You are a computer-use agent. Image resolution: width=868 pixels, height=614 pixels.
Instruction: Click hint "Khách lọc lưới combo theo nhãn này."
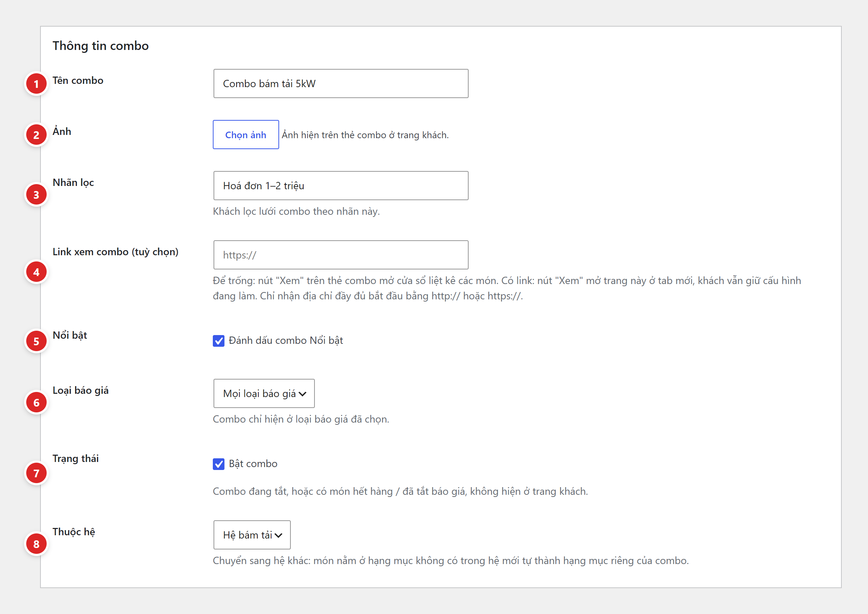coord(296,211)
